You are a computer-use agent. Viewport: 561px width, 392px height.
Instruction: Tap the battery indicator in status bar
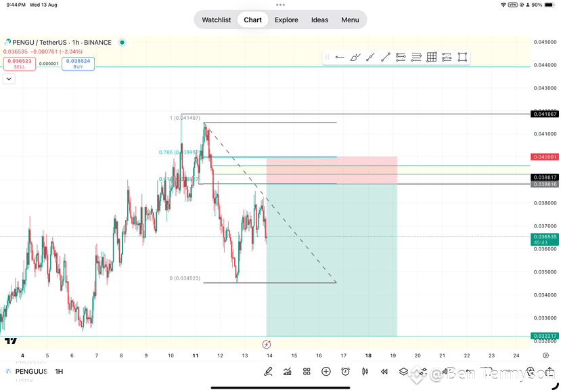tap(549, 5)
